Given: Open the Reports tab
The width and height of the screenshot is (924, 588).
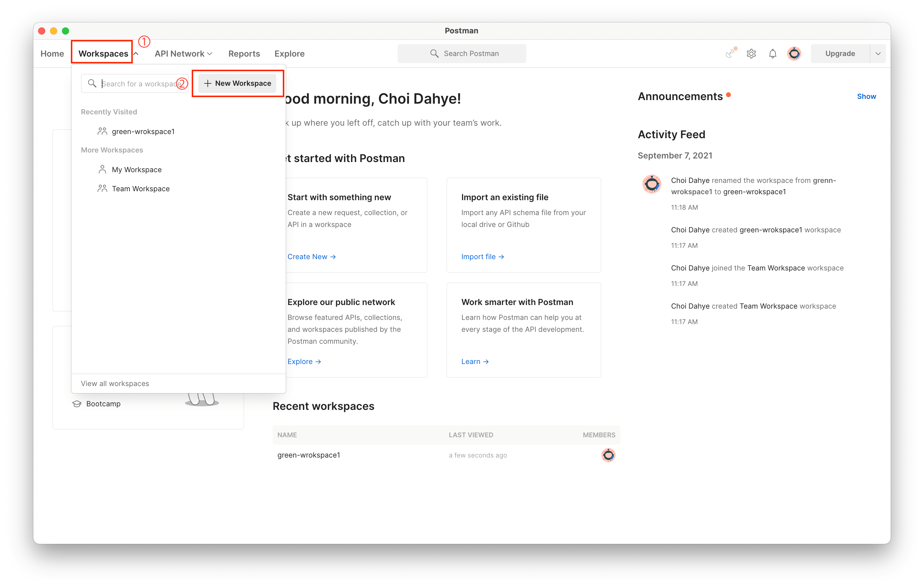Looking at the screenshot, I should point(244,54).
